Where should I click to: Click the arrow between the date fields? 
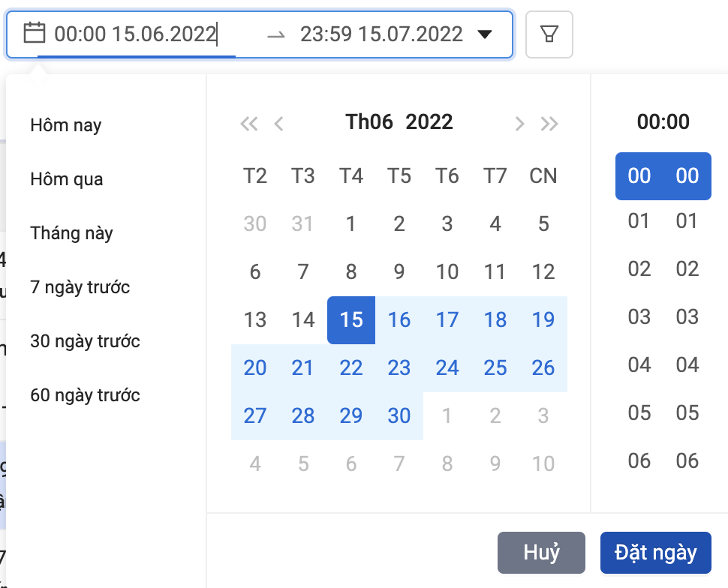pyautogui.click(x=278, y=33)
